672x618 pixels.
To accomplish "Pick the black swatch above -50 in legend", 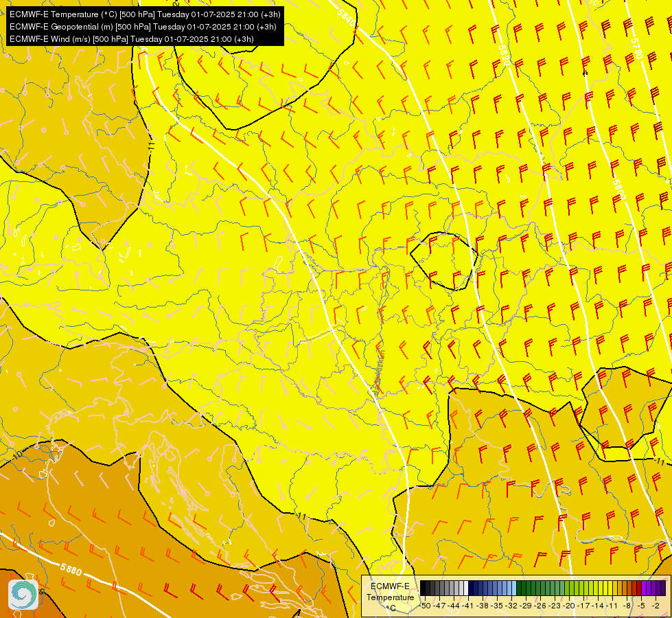I will point(423,588).
